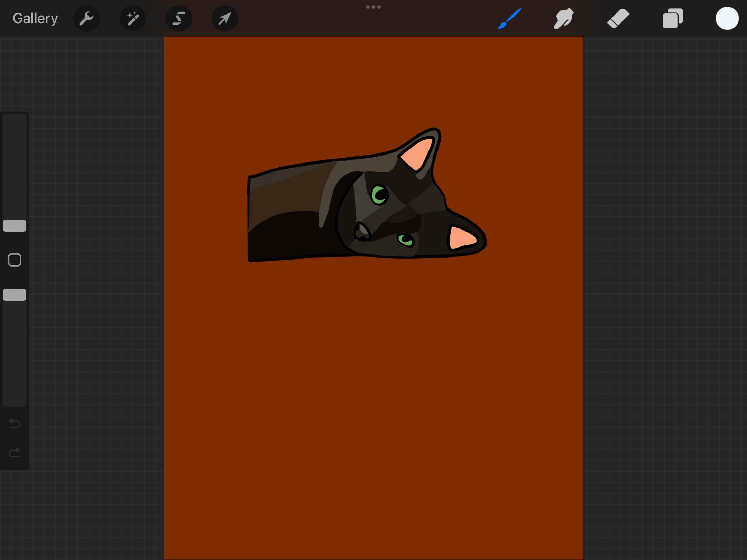The image size is (747, 560).
Task: Click the brush opacity slider handle
Action: 15,295
